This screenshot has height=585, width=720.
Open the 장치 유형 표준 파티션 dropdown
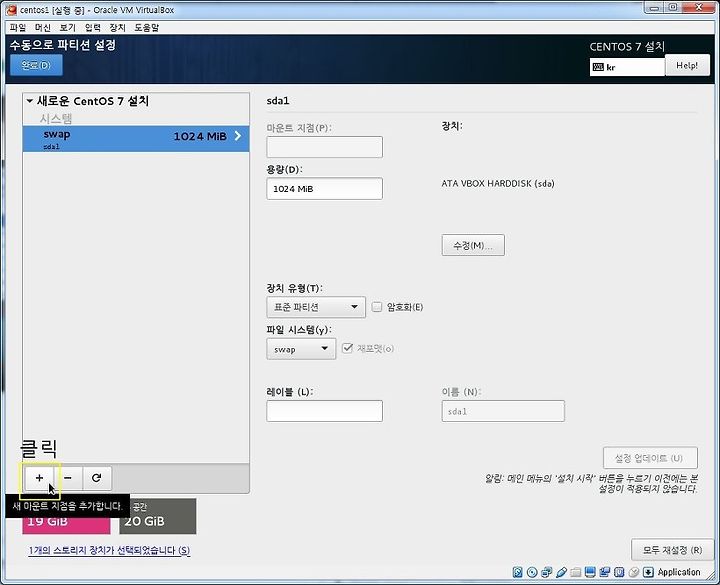pyautogui.click(x=316, y=307)
